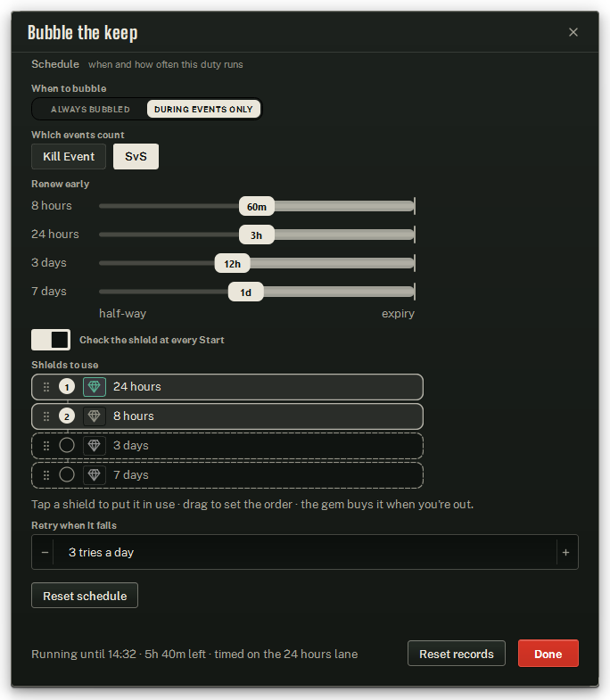This screenshot has height=700, width=610.
Task: Tap the 8 hours shield row label
Action: click(x=134, y=416)
